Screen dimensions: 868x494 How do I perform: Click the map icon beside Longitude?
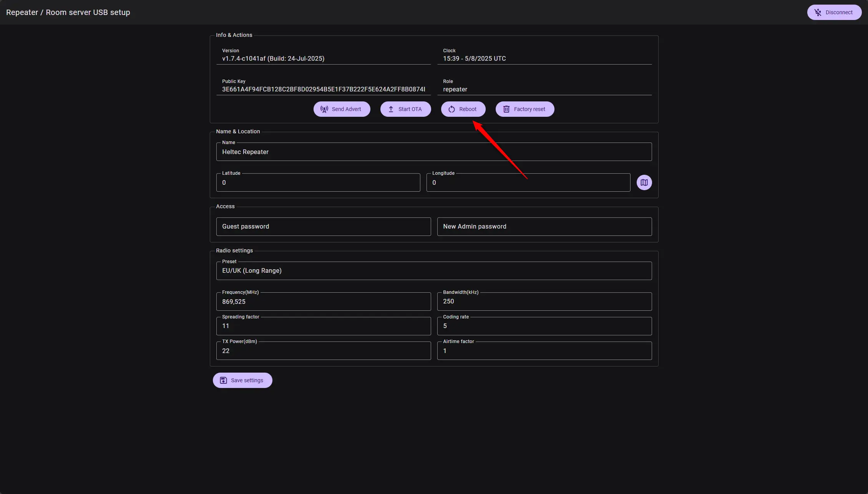(644, 182)
